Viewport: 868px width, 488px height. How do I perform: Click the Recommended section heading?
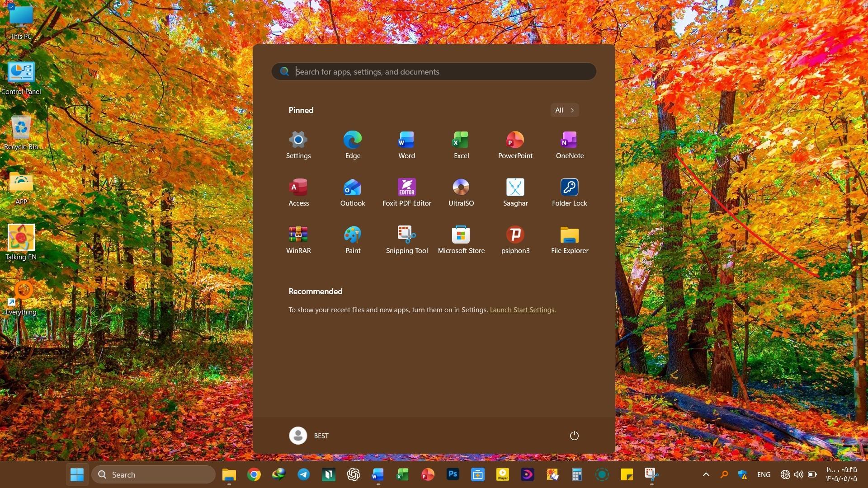click(x=316, y=291)
